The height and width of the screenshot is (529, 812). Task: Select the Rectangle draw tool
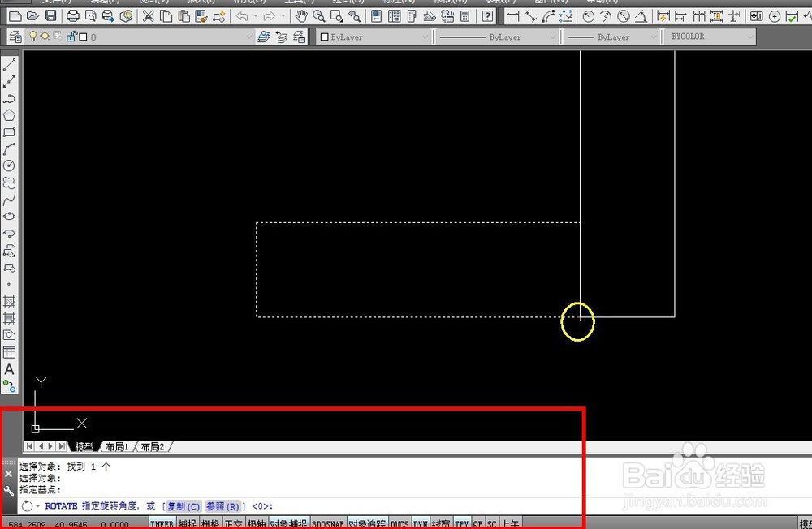click(9, 132)
